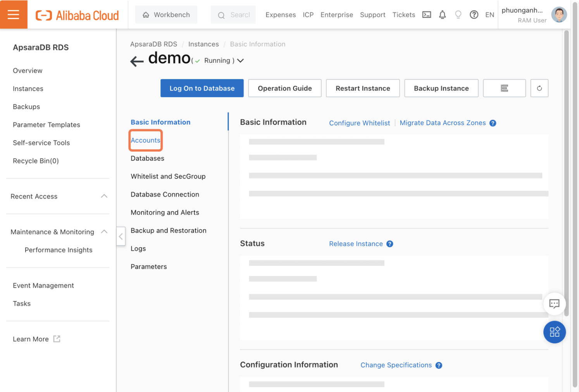Collapse the Recent Access section
579x392 pixels.
point(104,196)
